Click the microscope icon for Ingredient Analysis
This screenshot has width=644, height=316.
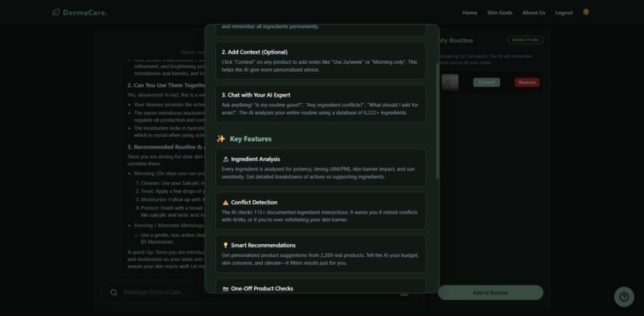click(x=225, y=160)
